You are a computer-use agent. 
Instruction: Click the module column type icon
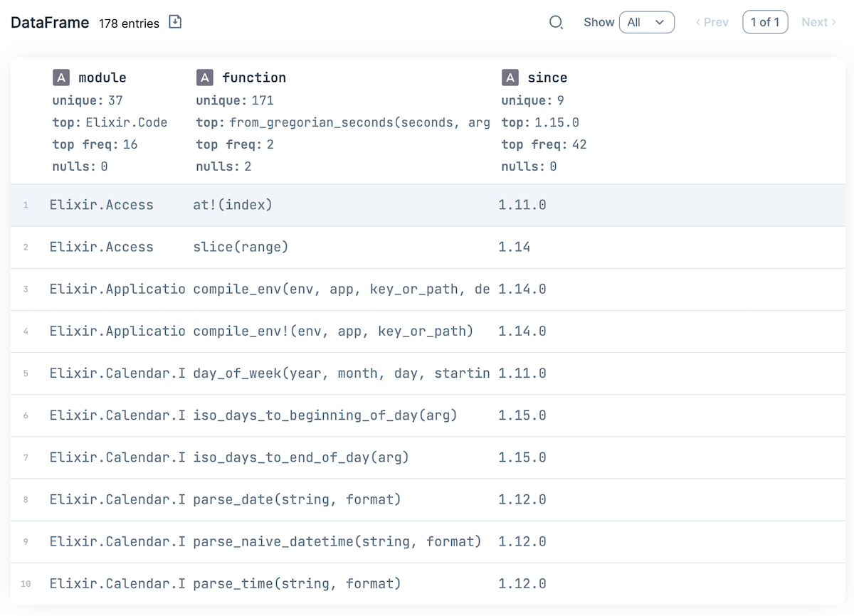(62, 78)
